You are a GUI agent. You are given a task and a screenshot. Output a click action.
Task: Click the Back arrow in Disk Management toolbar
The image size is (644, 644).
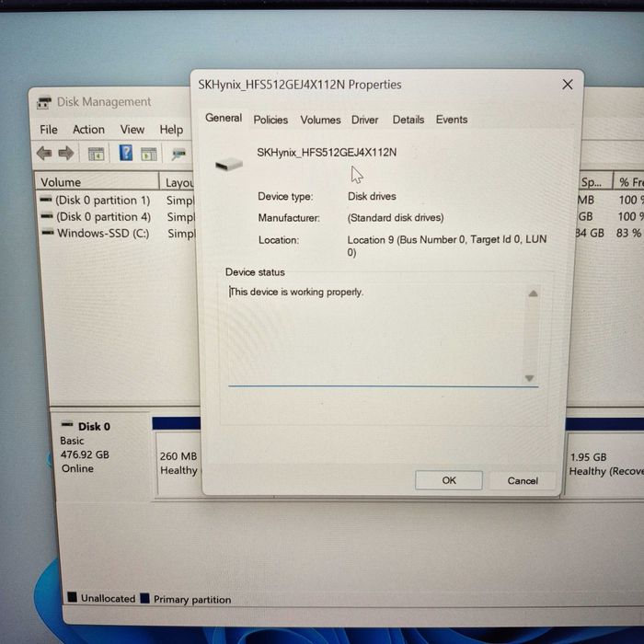click(44, 154)
